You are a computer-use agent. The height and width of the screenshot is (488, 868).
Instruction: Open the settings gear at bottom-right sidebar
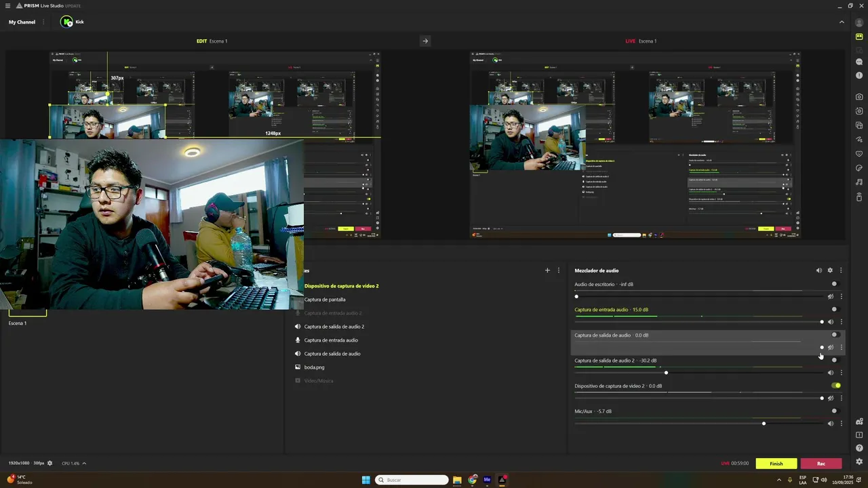tap(859, 462)
